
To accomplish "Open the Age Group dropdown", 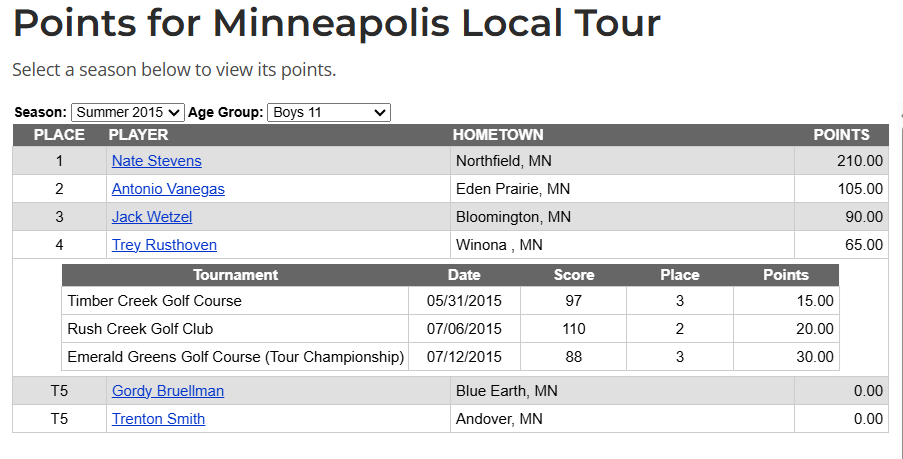I will (x=328, y=113).
